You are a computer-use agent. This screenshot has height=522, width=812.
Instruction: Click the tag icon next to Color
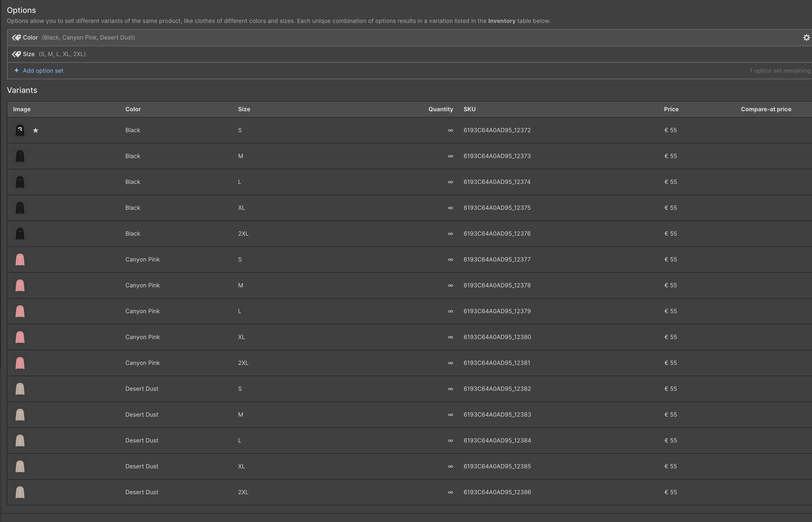(x=16, y=38)
